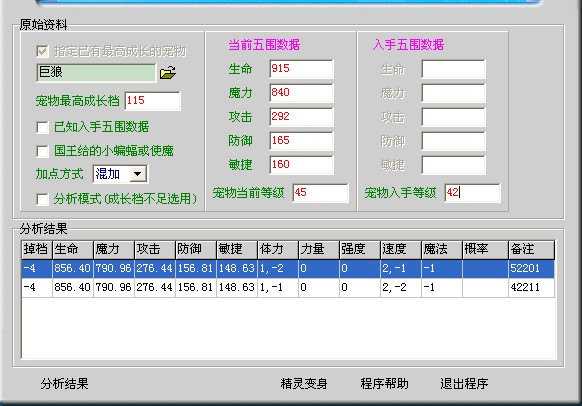
Task: Click 退出程序 to exit
Action: coord(464,384)
